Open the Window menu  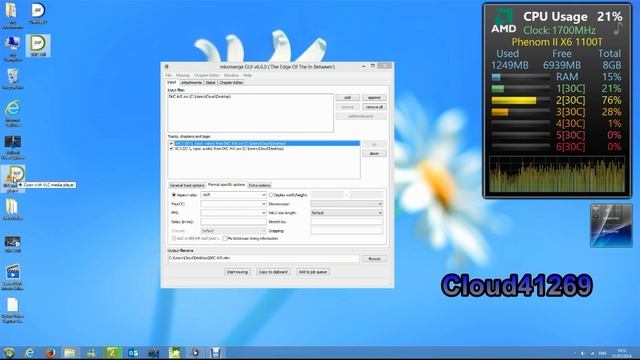(231, 76)
